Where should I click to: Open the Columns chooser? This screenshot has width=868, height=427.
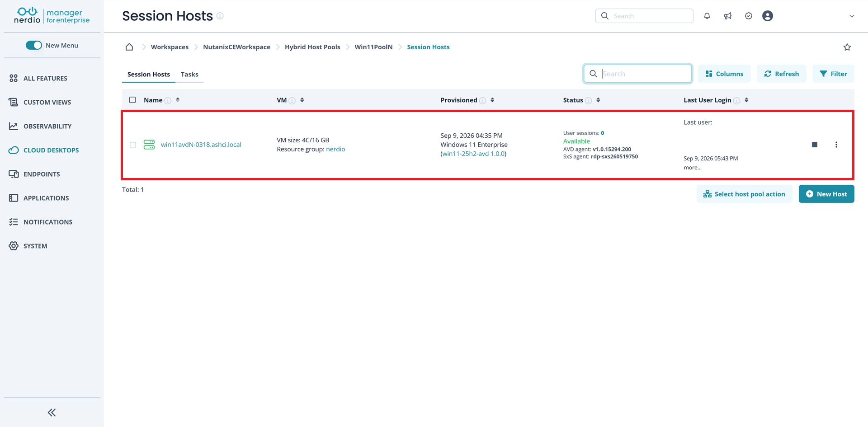tap(724, 74)
